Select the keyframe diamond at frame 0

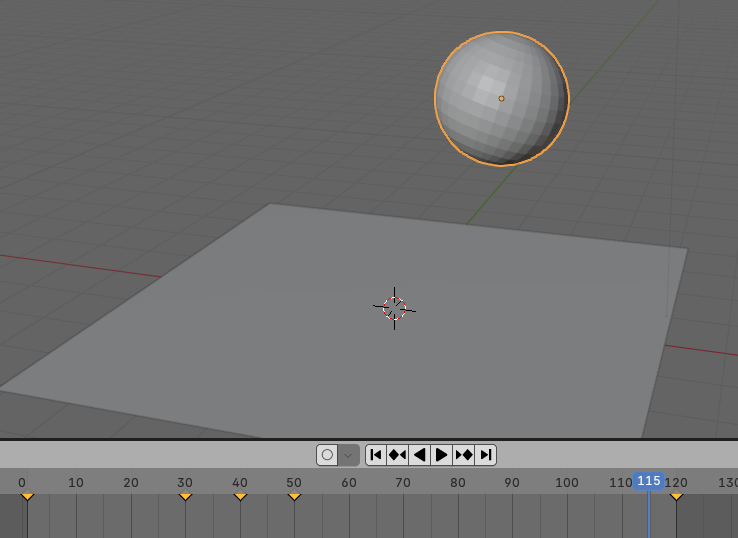27,496
